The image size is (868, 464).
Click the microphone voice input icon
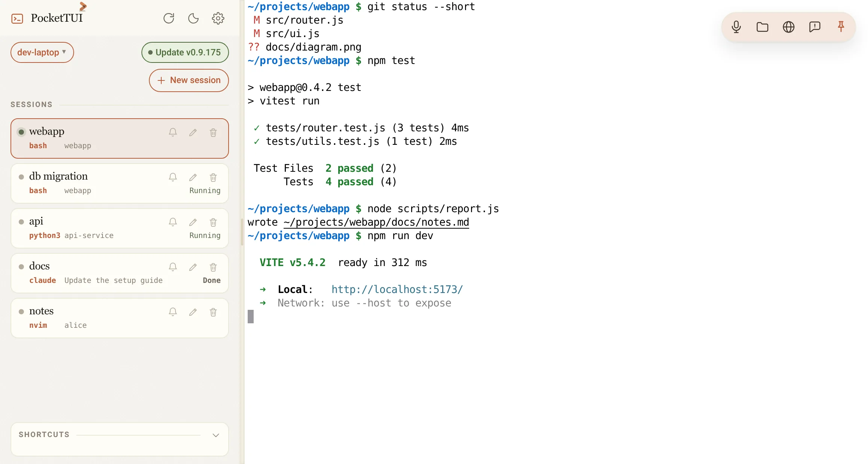tap(736, 27)
